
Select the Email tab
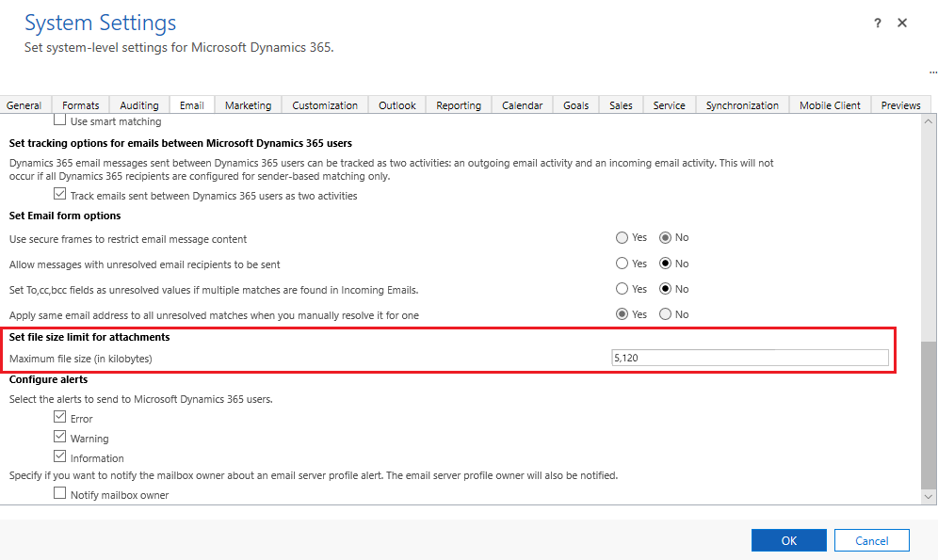coord(192,105)
